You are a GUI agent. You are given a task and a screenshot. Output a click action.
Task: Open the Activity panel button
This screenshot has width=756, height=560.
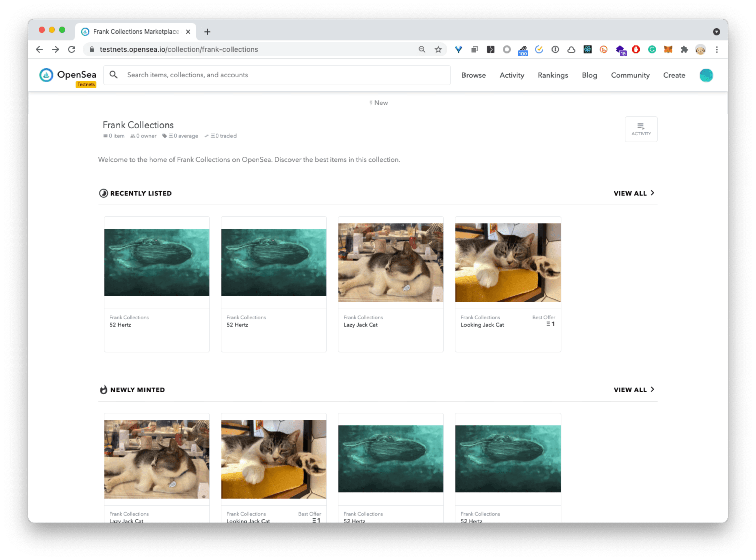pos(641,129)
